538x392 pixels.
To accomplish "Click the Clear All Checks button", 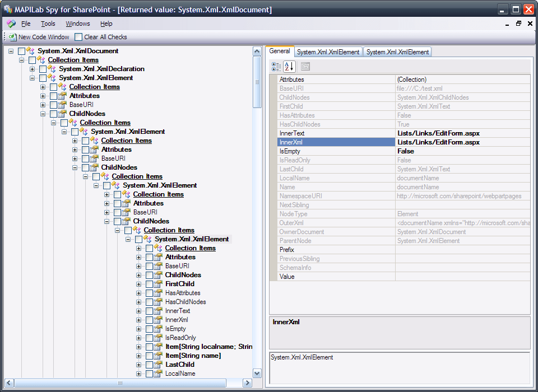I will click(x=101, y=37).
